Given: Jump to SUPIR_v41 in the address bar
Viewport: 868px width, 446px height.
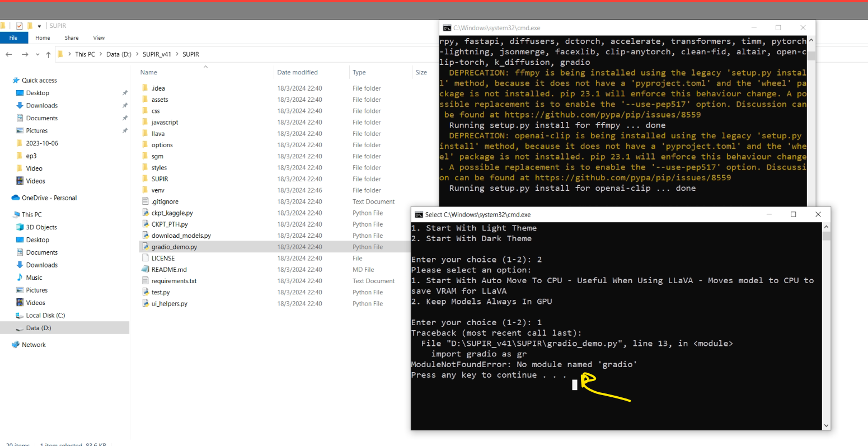Looking at the screenshot, I should 157,54.
